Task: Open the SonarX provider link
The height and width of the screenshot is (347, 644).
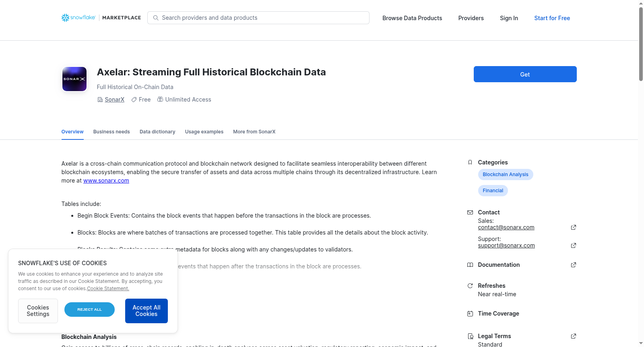Action: [114, 100]
